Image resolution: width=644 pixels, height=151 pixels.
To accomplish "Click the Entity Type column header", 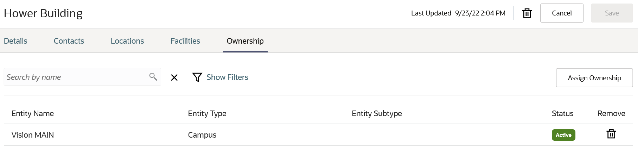I will pyautogui.click(x=207, y=113).
